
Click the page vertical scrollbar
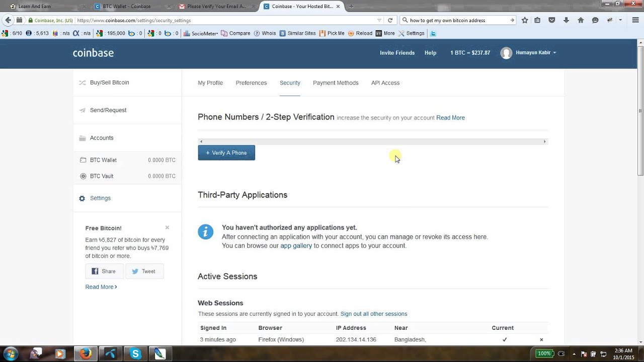click(640, 110)
